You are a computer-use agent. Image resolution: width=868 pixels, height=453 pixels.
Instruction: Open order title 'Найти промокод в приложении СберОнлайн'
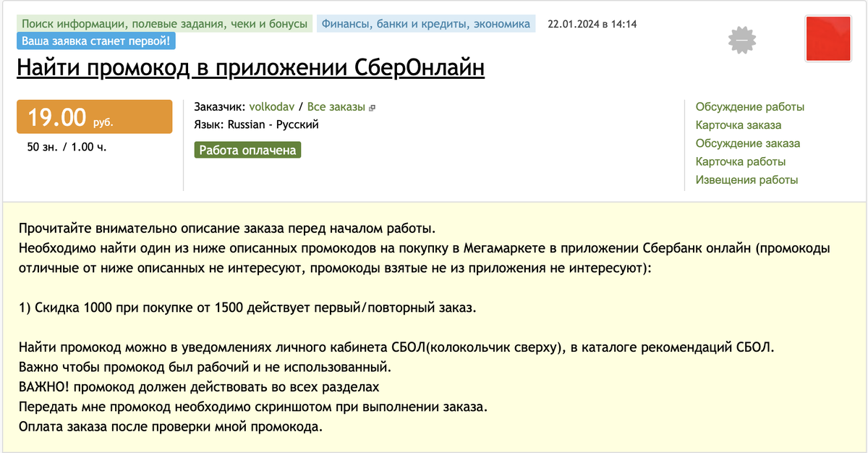[x=250, y=68]
